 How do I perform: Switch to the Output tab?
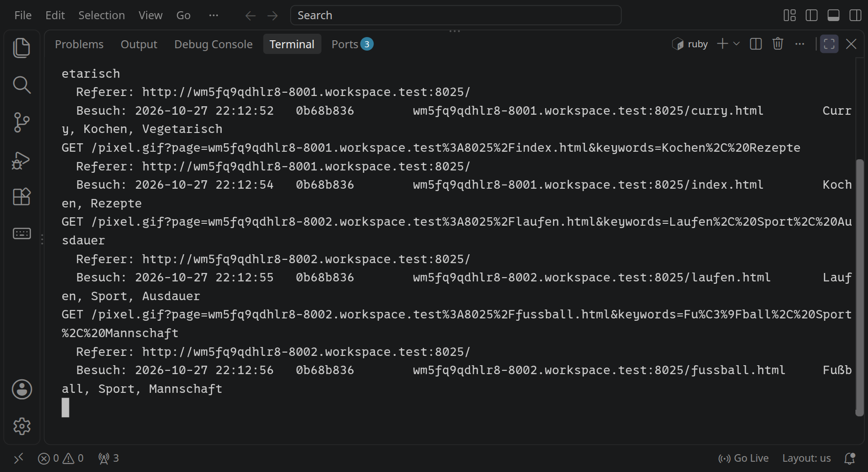pos(139,44)
